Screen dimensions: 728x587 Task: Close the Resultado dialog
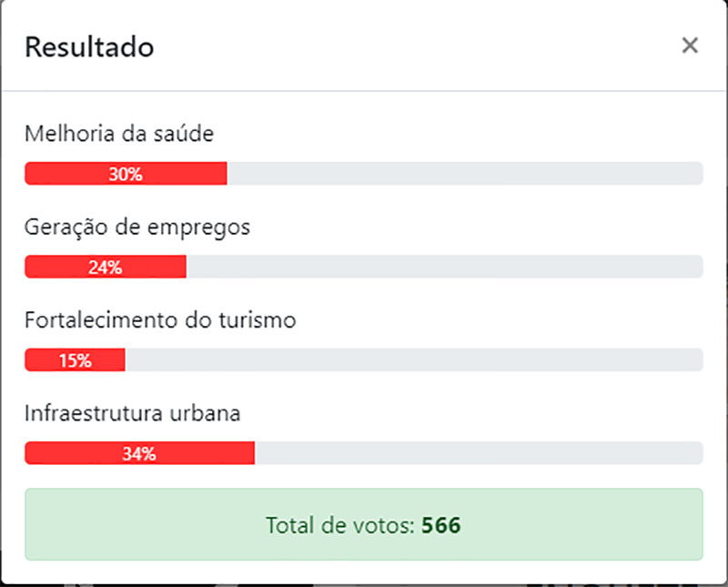690,46
